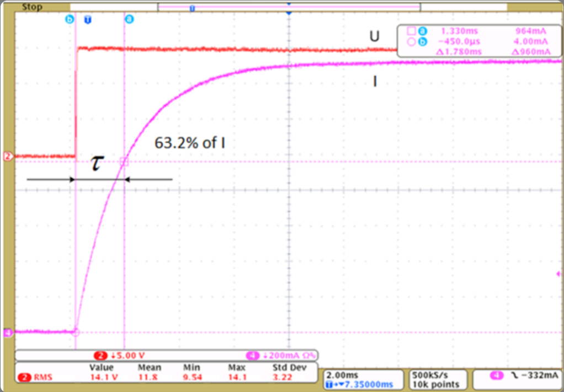Select the square cursor a point on waveform
Image resolution: width=564 pixels, height=392 pixels.
point(124,162)
